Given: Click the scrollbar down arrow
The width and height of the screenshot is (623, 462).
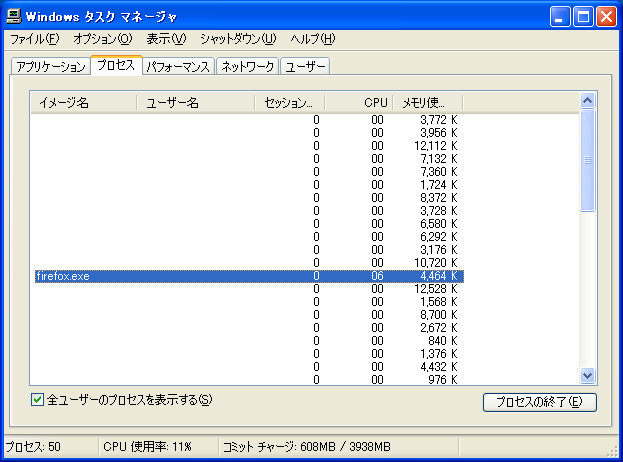Looking at the screenshot, I should pos(587,375).
